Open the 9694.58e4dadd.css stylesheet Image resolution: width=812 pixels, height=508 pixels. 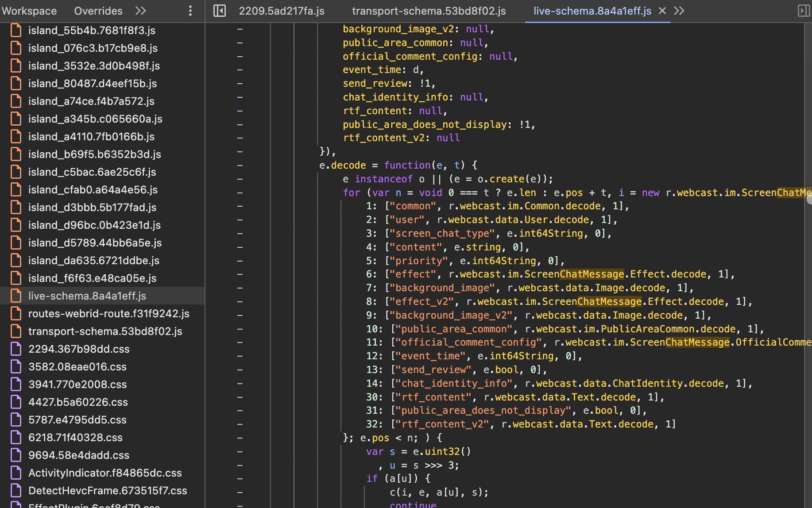click(79, 455)
